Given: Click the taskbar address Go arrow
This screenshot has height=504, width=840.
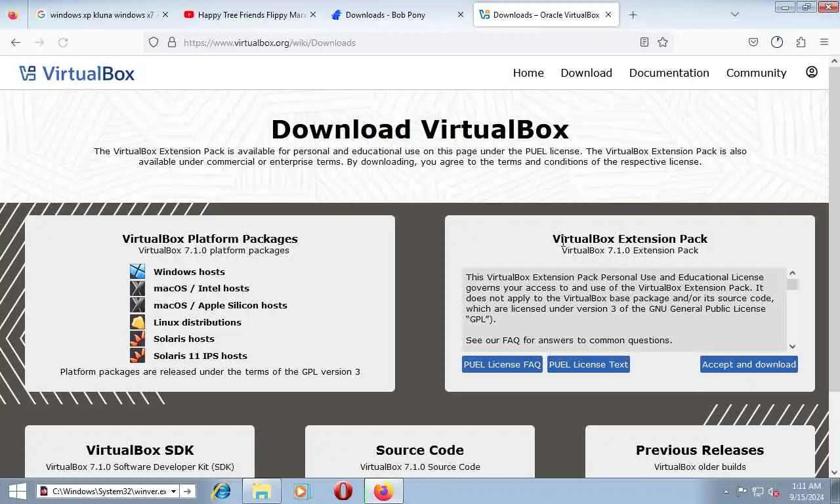Looking at the screenshot, I should (x=188, y=491).
